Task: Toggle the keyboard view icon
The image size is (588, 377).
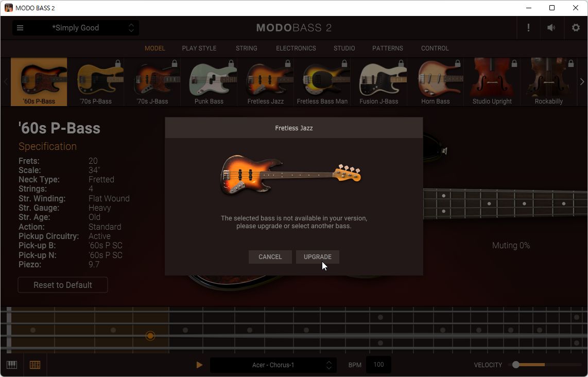Action: [11, 365]
